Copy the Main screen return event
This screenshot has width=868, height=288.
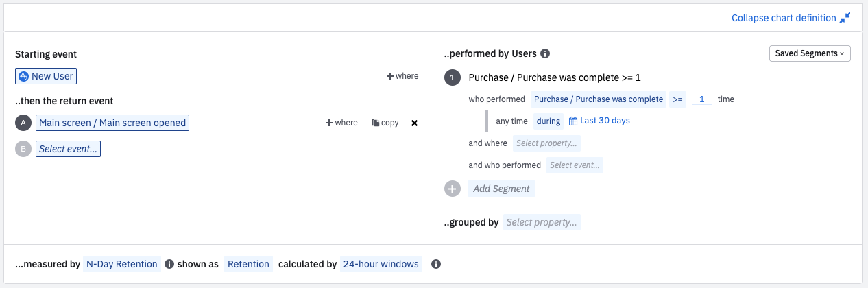(x=385, y=123)
